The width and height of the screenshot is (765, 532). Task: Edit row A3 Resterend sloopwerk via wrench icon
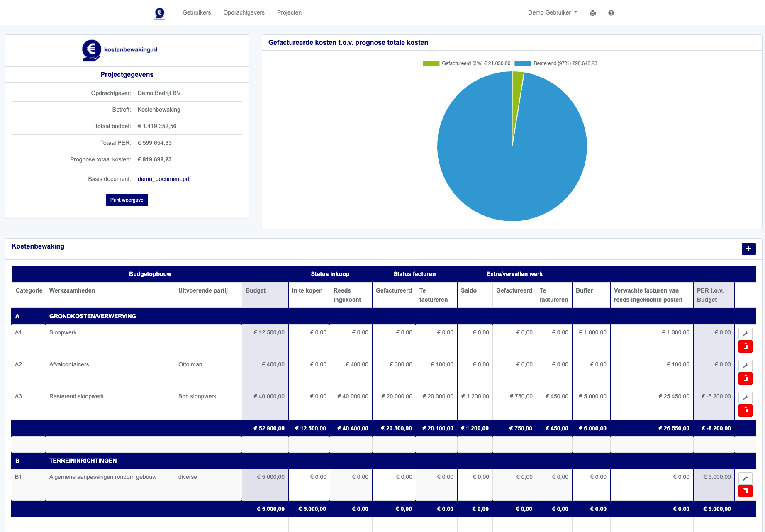point(746,398)
